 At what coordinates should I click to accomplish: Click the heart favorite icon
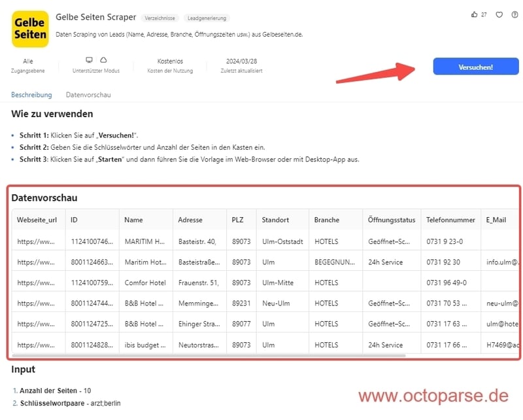[x=499, y=14]
